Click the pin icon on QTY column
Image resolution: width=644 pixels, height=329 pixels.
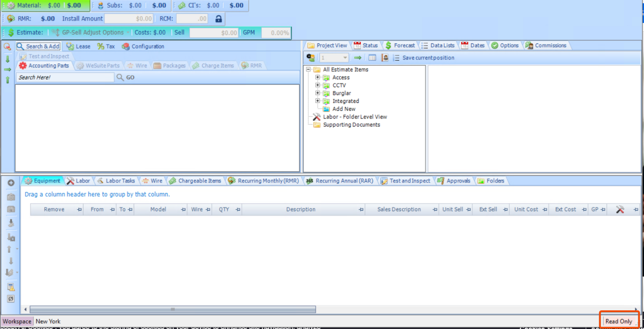point(238,210)
